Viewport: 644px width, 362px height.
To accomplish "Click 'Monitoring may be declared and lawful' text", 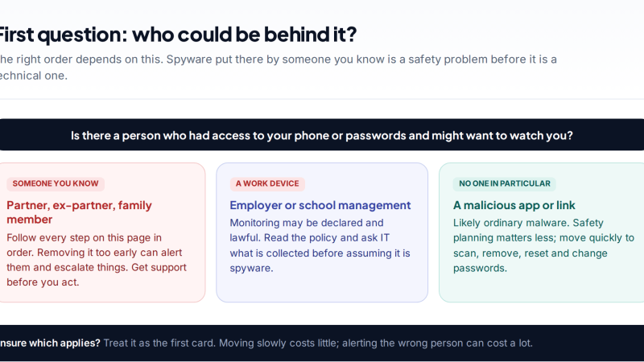I will [x=320, y=245].
